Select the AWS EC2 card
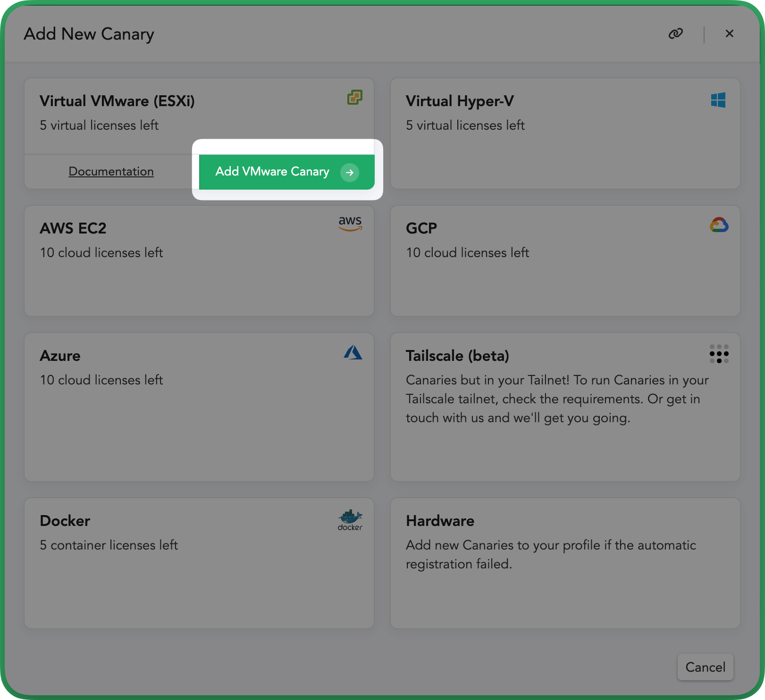 coord(199,261)
